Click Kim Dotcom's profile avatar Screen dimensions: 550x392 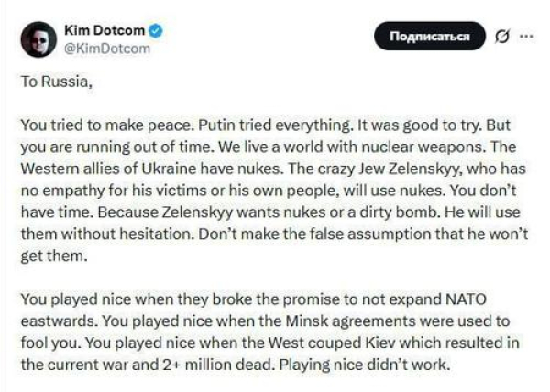pyautogui.click(x=36, y=39)
